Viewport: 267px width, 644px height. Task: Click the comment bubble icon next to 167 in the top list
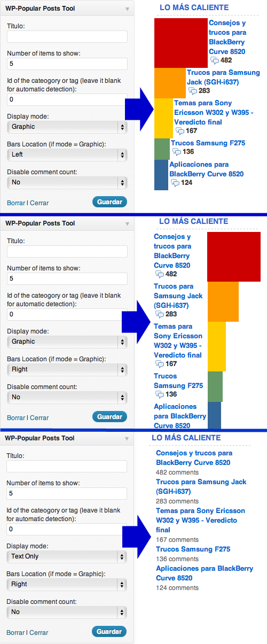[180, 131]
